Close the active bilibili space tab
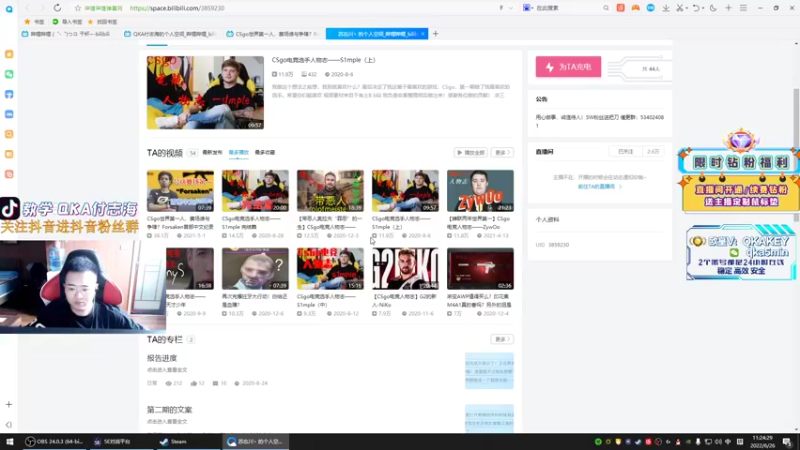Viewport: 800px width, 450px height. click(422, 34)
